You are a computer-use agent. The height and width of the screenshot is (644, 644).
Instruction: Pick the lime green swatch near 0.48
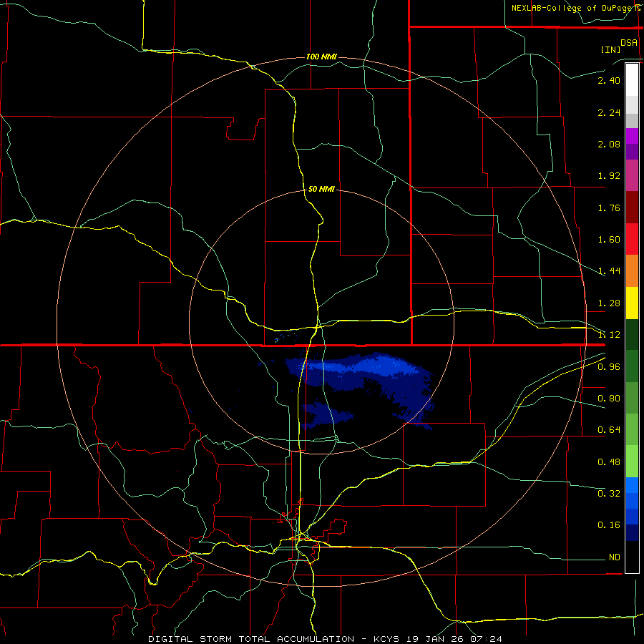[x=632, y=462]
